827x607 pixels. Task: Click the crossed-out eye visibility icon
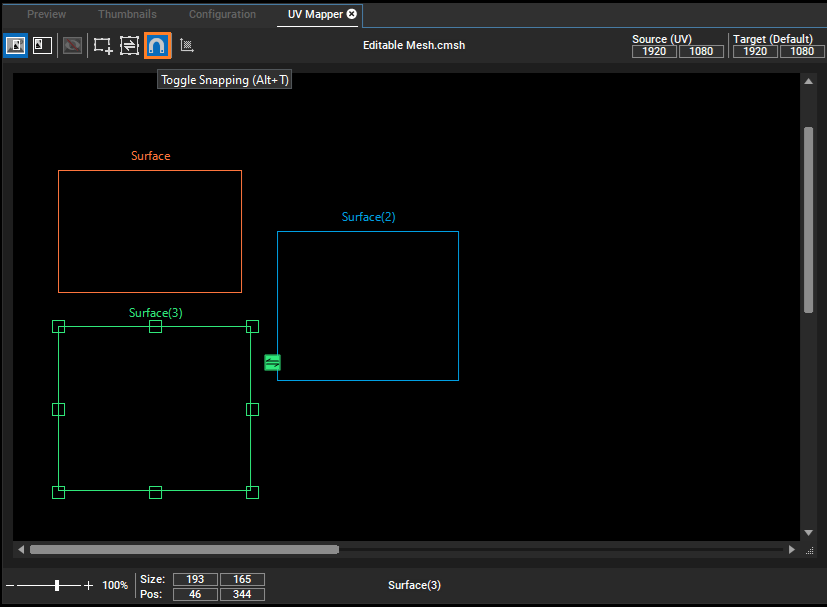[x=72, y=46]
